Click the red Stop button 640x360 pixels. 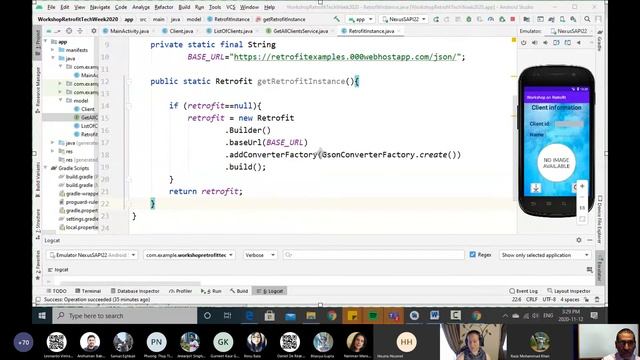point(513,19)
